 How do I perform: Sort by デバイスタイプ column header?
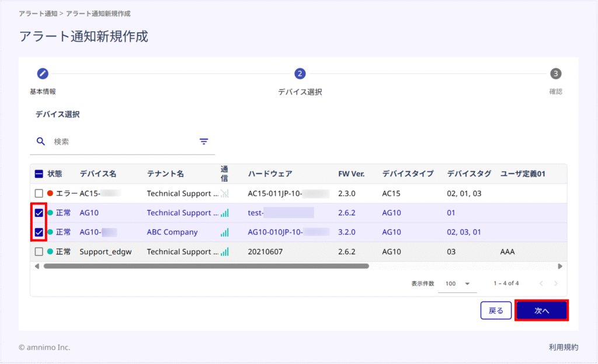point(408,174)
